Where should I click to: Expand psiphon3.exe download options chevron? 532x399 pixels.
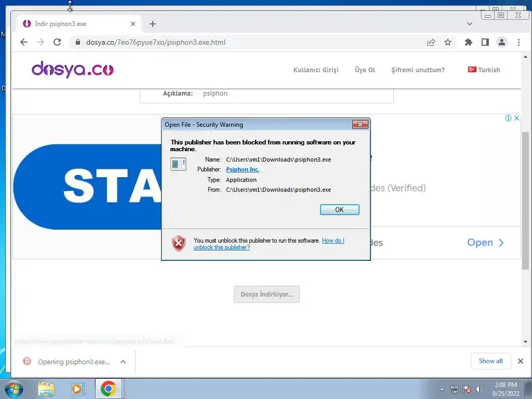point(123,362)
